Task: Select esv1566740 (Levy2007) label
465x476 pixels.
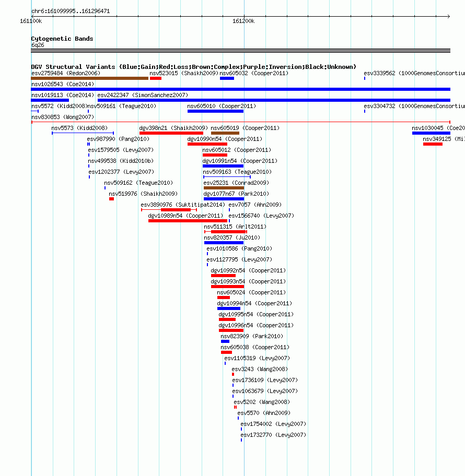Action: (261, 215)
